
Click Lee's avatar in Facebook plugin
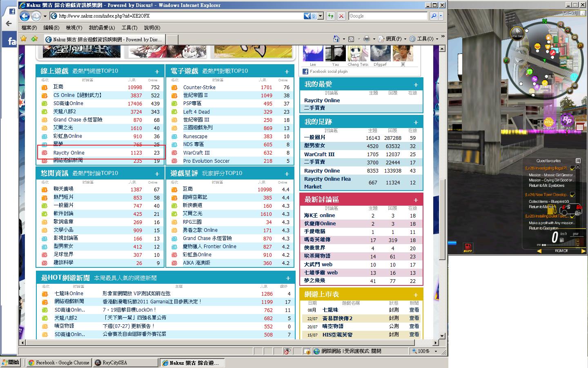click(313, 53)
